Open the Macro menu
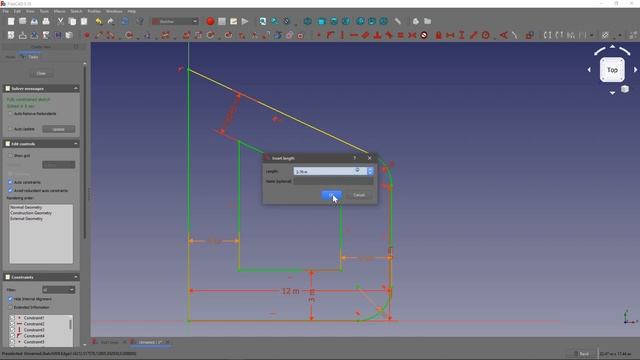Screen dimensions: 640x360 coord(60,11)
